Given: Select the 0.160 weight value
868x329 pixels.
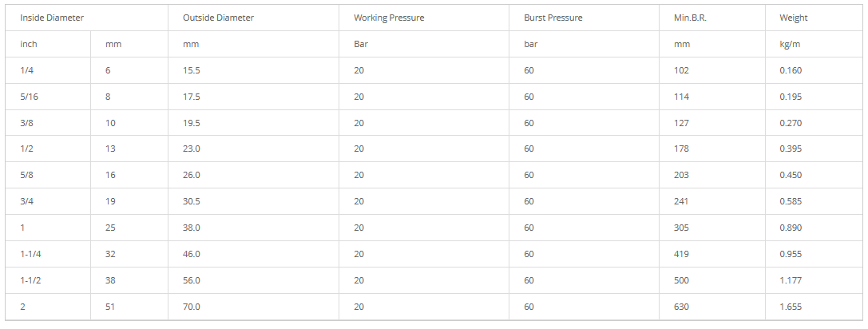Looking at the screenshot, I should (x=791, y=70).
